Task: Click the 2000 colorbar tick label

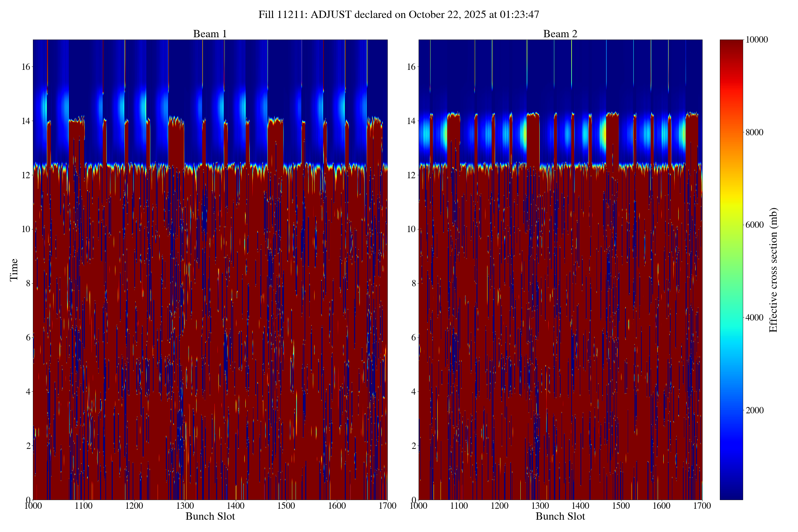Action: (x=754, y=410)
